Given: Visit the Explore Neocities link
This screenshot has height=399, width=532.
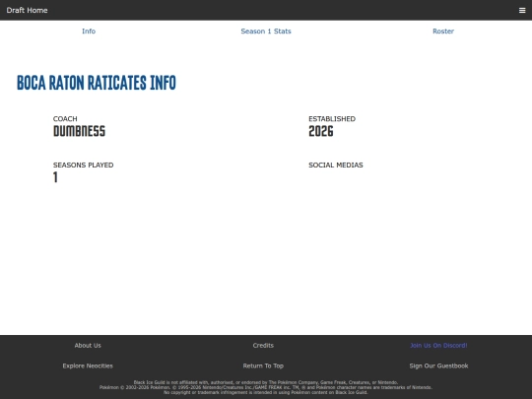Looking at the screenshot, I should pyautogui.click(x=88, y=366).
